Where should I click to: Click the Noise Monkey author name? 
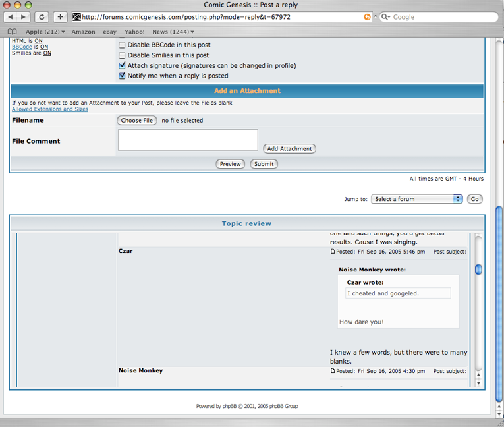tap(140, 370)
